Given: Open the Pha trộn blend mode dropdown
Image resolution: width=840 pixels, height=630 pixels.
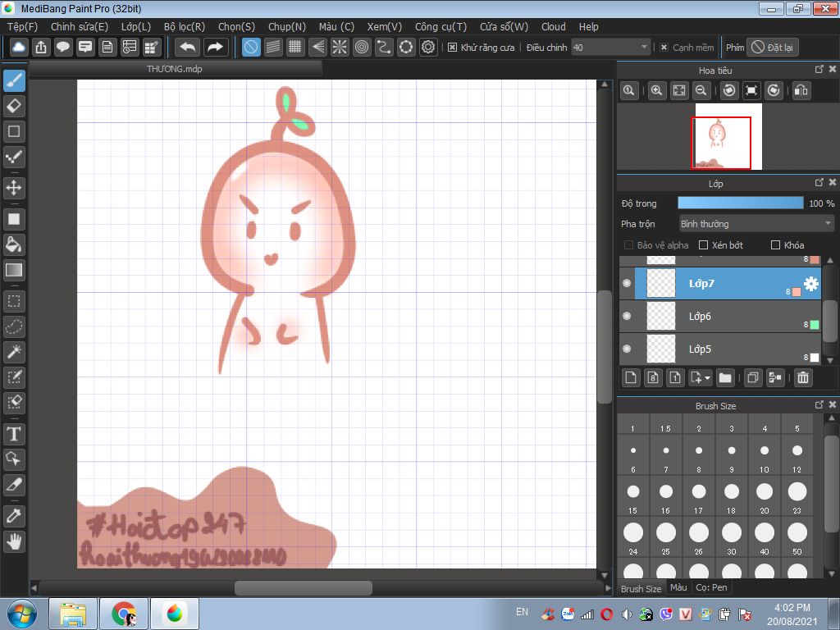Looking at the screenshot, I should coord(756,224).
